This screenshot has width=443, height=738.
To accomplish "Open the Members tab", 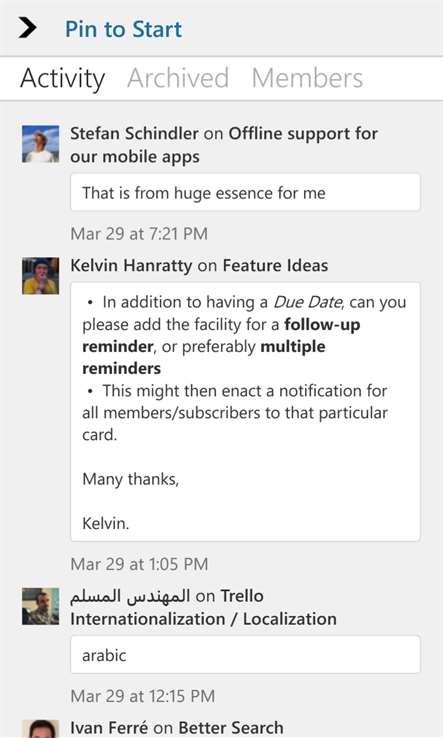I will [307, 78].
